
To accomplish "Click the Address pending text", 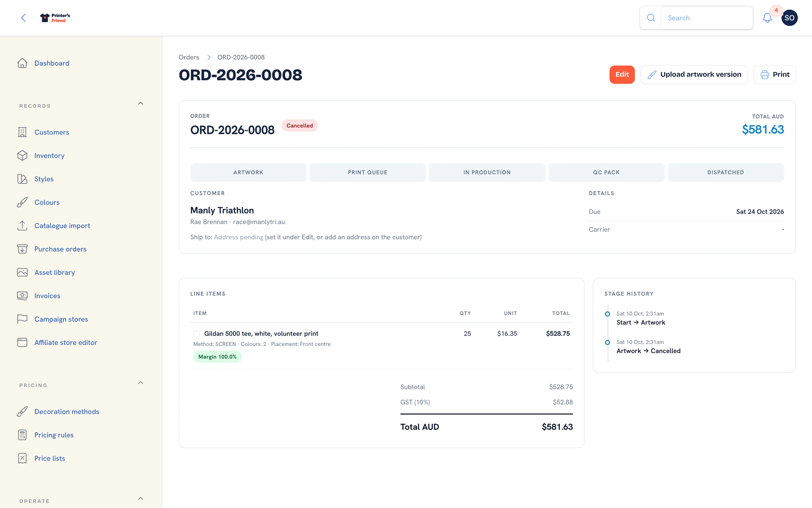I will (239, 237).
